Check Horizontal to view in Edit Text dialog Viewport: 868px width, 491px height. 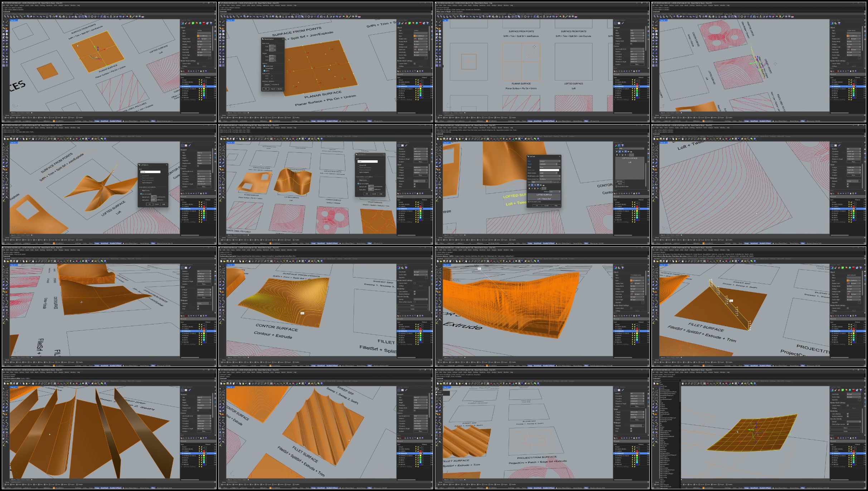529,202
